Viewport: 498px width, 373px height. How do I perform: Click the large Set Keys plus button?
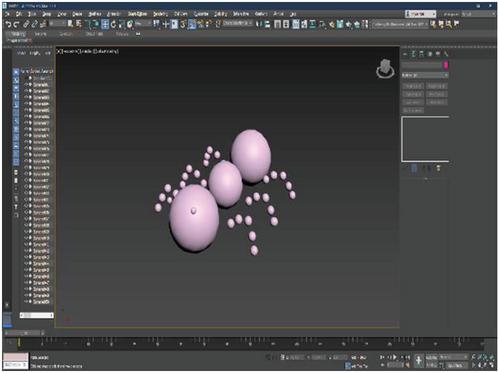418,361
